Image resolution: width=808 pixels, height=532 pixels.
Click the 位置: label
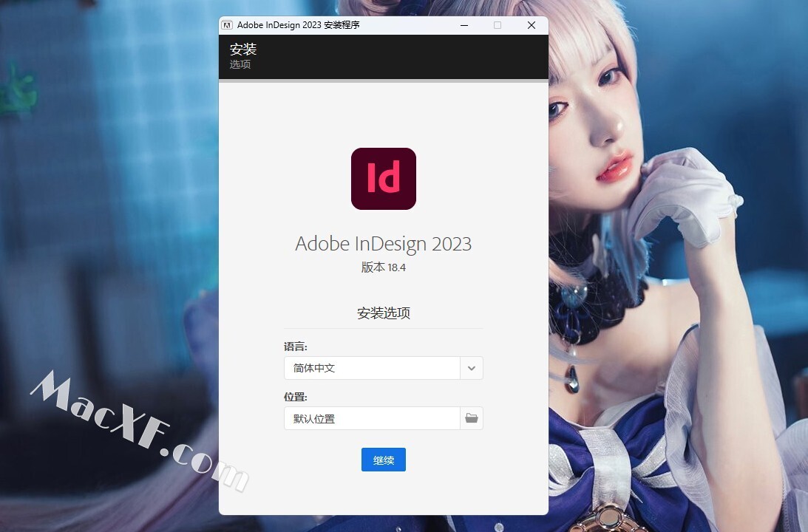tap(295, 397)
